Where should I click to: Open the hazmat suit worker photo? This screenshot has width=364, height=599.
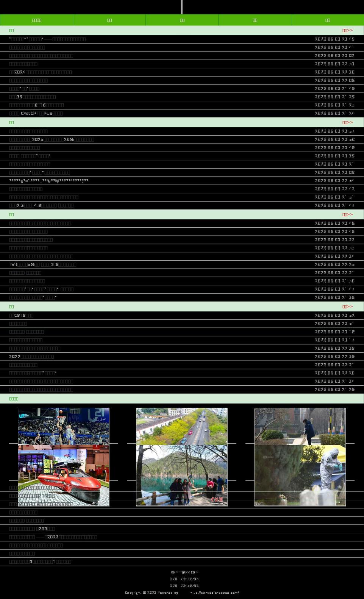[300, 475]
